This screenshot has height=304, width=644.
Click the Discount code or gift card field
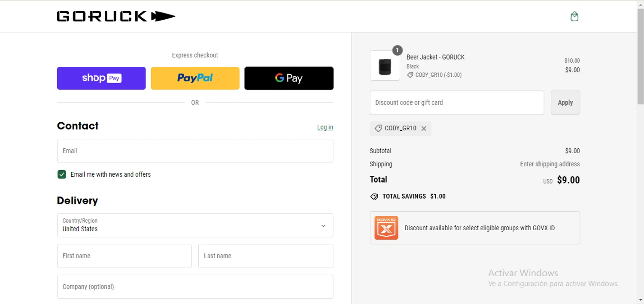456,102
